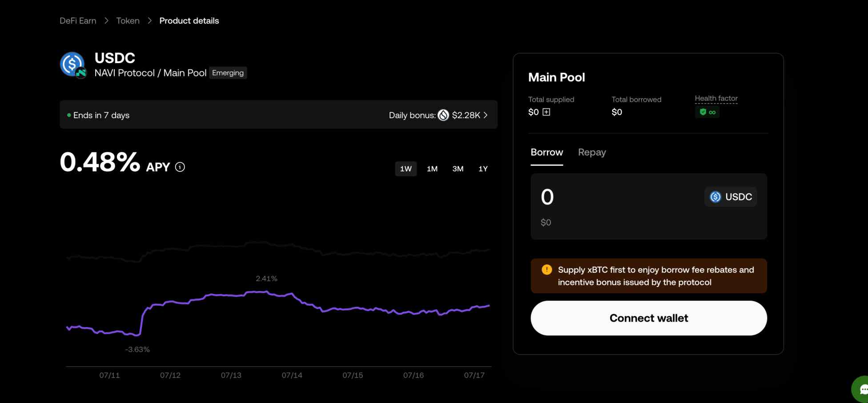Select the 3M chart range
Viewport: 868px width, 403px height.
point(458,169)
